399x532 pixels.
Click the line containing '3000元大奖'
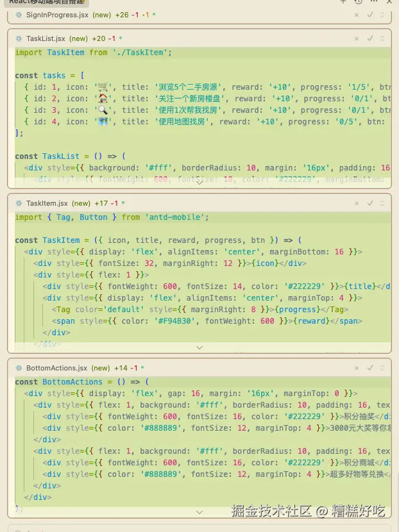217,428
